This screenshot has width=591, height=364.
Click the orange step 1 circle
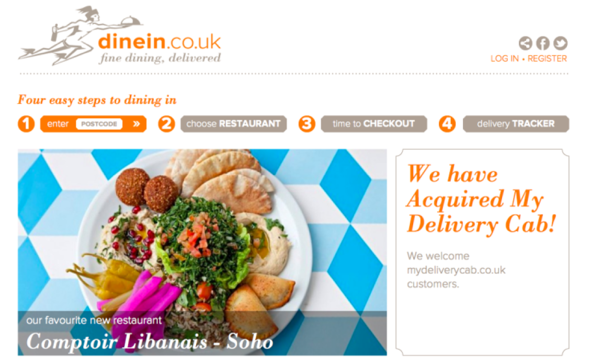coord(26,124)
